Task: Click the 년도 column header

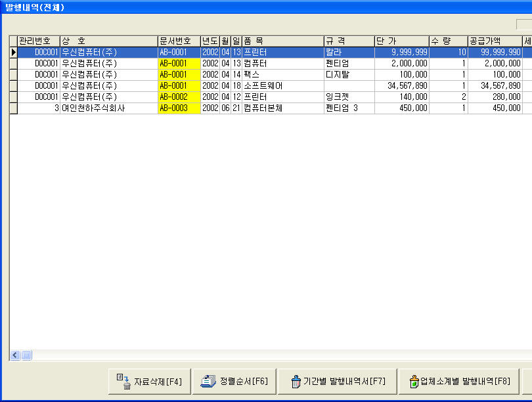Action: point(210,41)
